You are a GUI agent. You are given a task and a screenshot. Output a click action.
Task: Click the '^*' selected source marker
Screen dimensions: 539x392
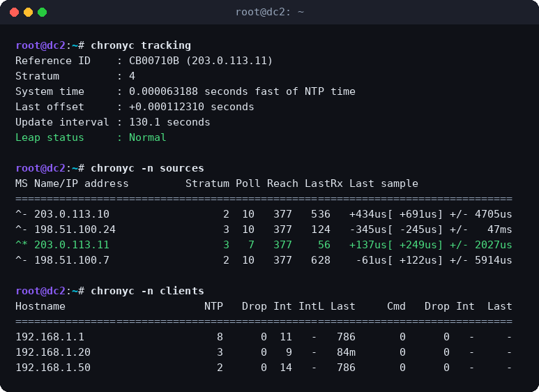[x=22, y=244]
